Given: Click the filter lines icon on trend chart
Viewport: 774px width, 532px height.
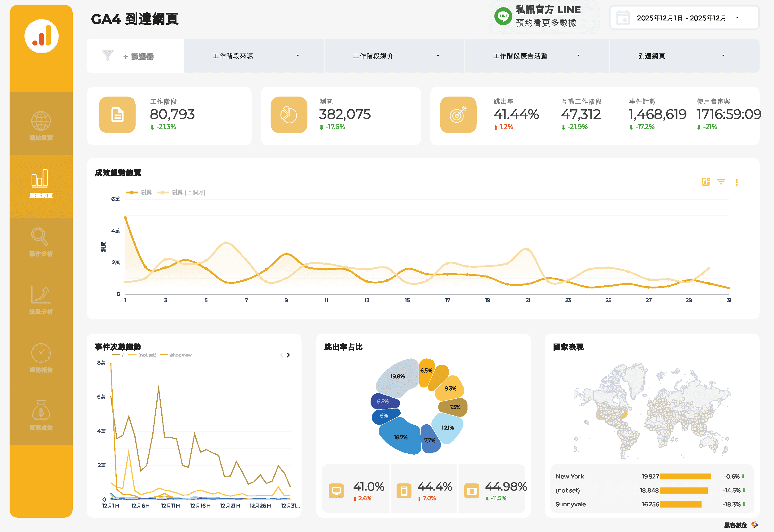Looking at the screenshot, I should click(721, 182).
